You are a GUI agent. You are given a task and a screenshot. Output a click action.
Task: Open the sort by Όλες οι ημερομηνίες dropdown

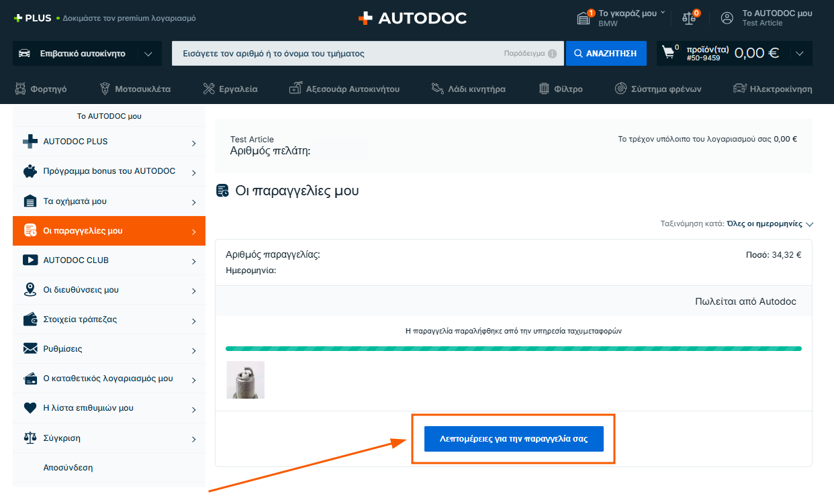(770, 224)
